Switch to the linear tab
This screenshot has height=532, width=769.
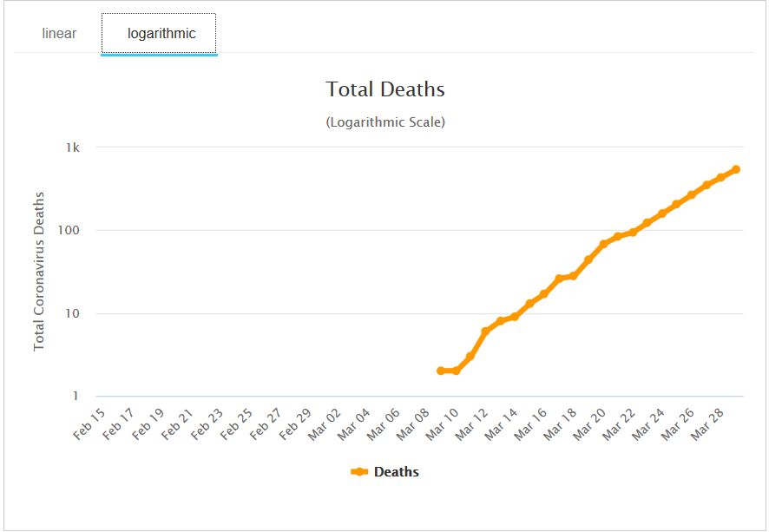[x=59, y=34]
